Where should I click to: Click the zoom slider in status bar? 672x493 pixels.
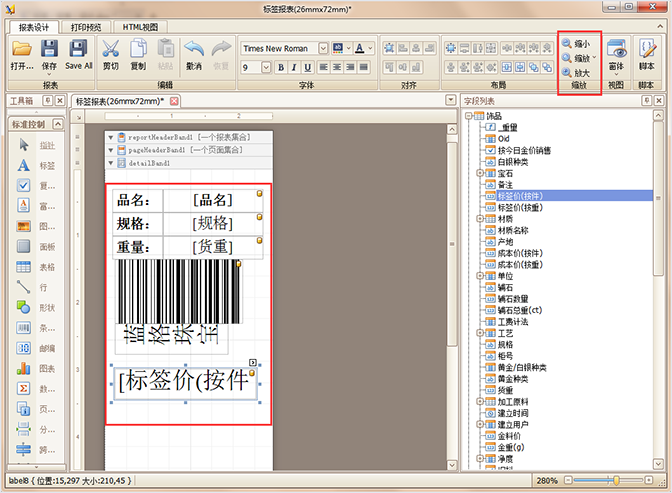616,481
